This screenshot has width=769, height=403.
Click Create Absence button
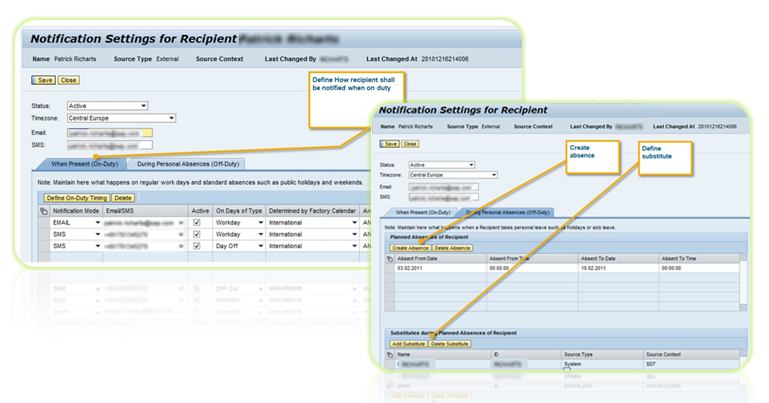410,248
